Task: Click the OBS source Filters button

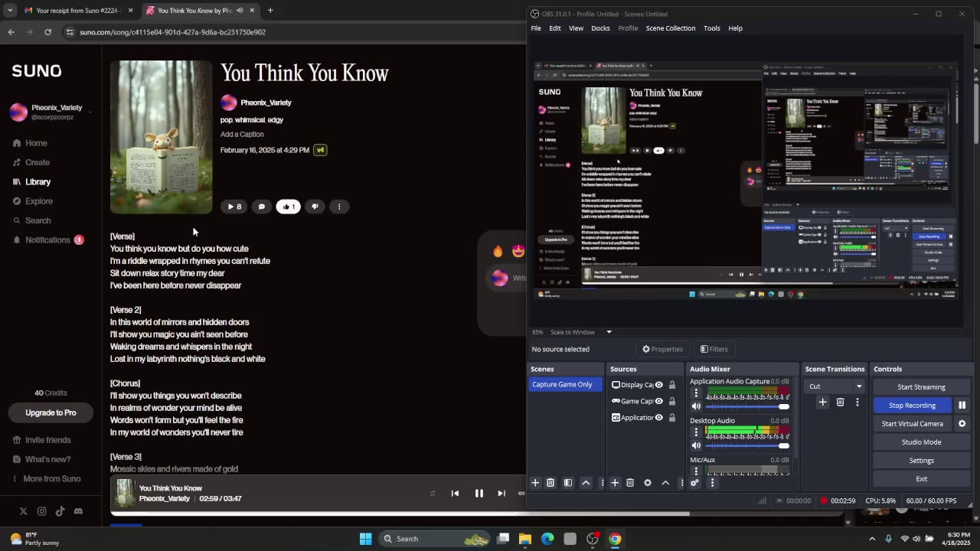Action: [x=714, y=349]
